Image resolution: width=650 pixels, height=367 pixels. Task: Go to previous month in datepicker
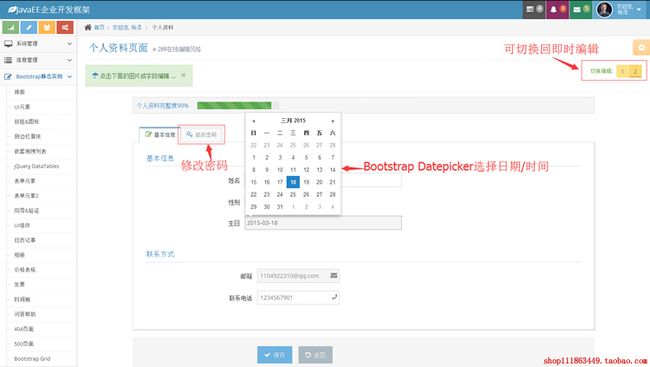tap(254, 121)
